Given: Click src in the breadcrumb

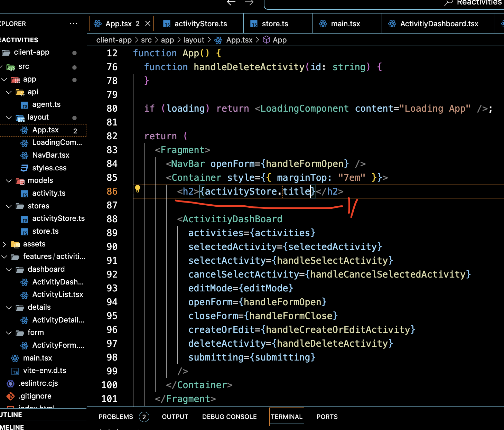Looking at the screenshot, I should 146,40.
